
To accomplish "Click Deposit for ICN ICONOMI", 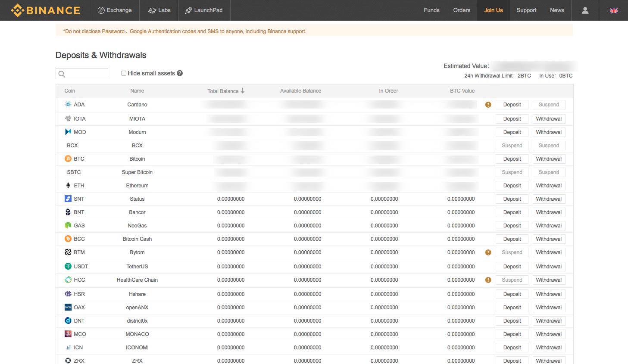I will point(512,348).
